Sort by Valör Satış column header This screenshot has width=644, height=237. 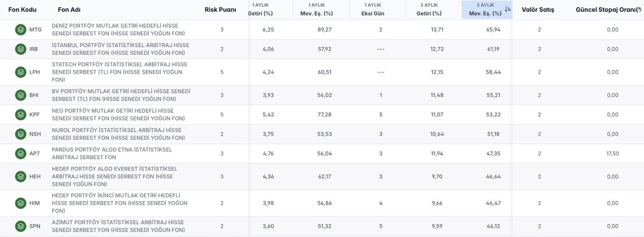538,10
